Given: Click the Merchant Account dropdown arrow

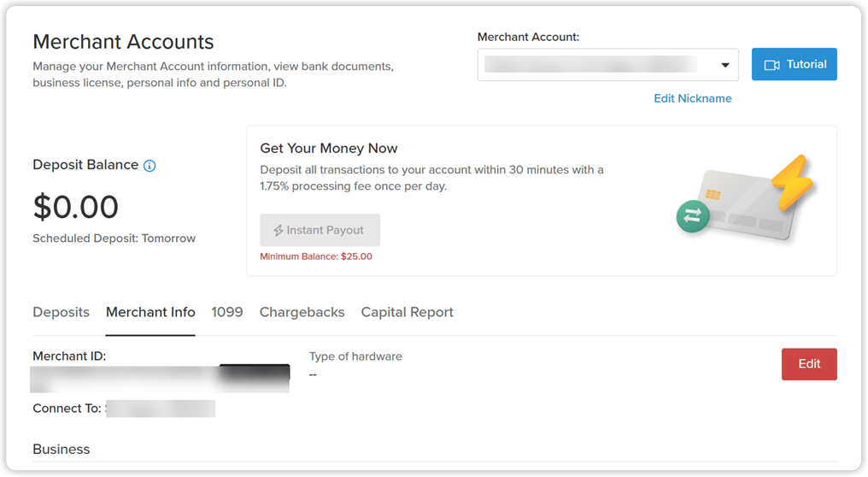Looking at the screenshot, I should 724,65.
